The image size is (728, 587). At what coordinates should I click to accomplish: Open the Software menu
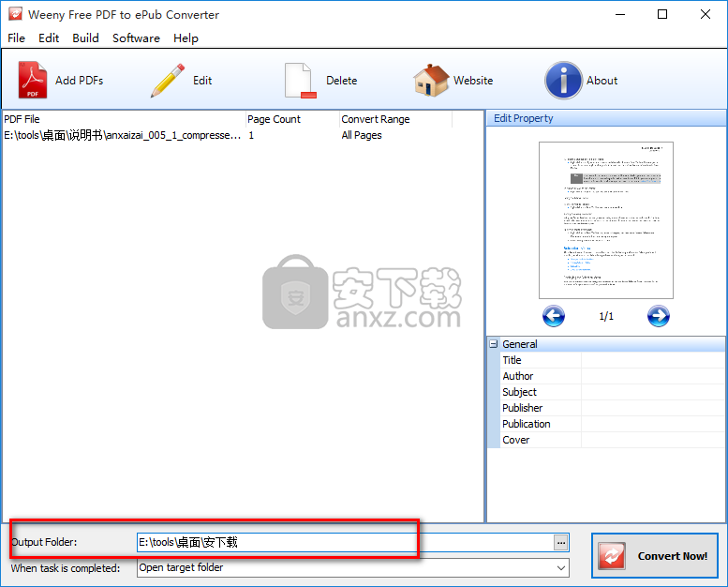click(136, 38)
